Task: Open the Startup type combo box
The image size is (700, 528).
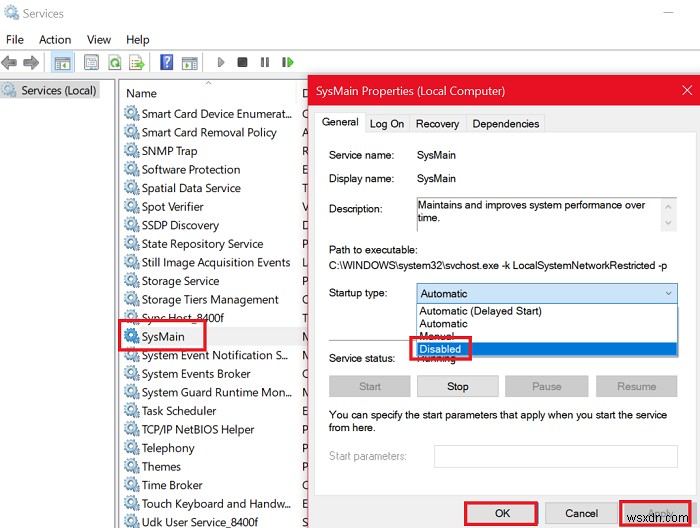Action: point(547,293)
